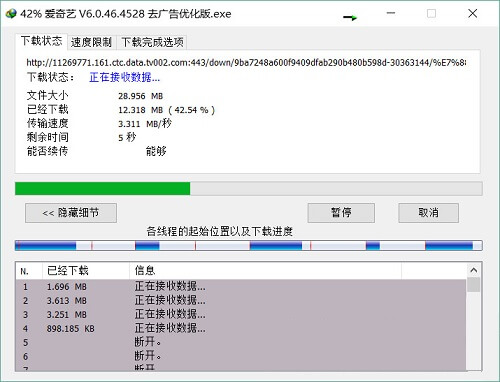Click the transfer speed value 3.311 MB/秒

pos(145,124)
